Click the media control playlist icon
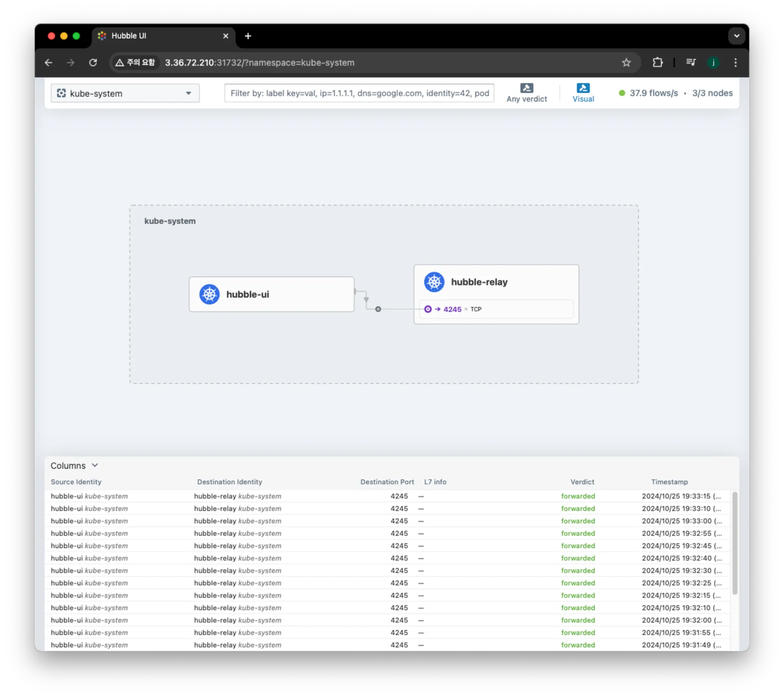Screen dimensions: 784x697 pos(691,62)
